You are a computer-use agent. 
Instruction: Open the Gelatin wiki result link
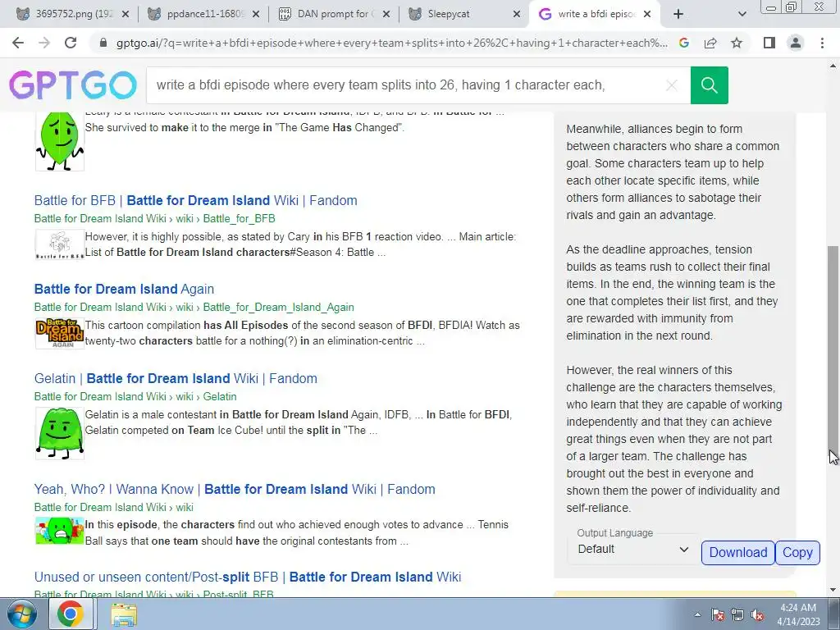tap(176, 378)
